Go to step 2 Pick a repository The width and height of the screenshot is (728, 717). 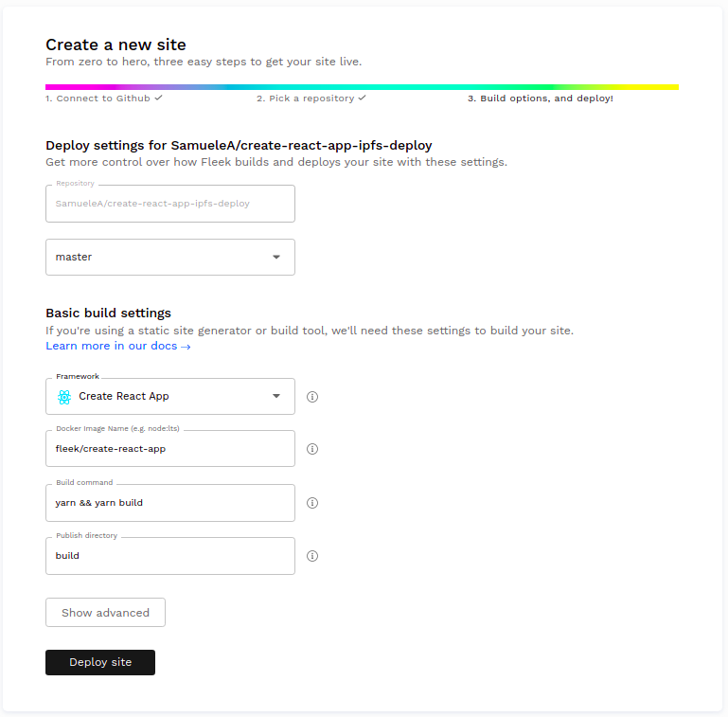click(x=305, y=99)
